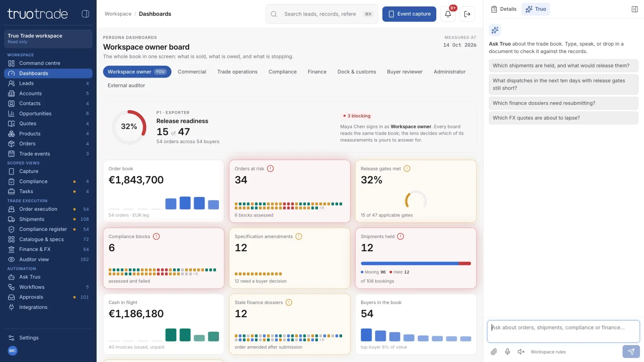Click Workspace rules link
644x362 pixels.
pos(548,352)
